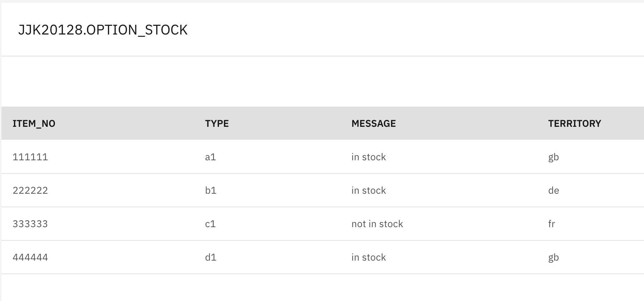The height and width of the screenshot is (301, 644).
Task: Select the cell containing 111111
Action: pos(30,157)
